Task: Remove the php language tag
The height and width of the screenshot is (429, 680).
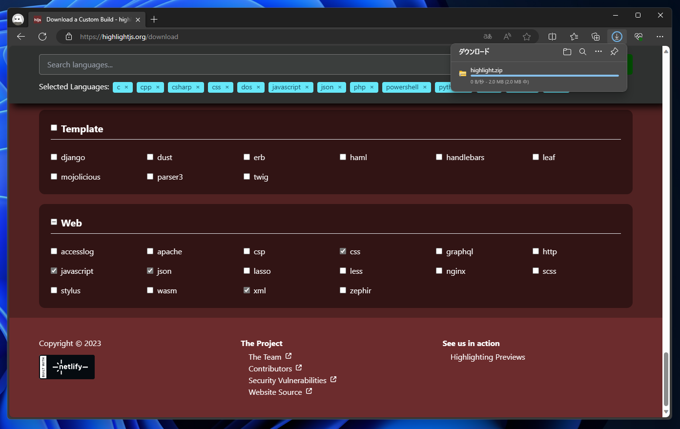Action: tap(372, 87)
